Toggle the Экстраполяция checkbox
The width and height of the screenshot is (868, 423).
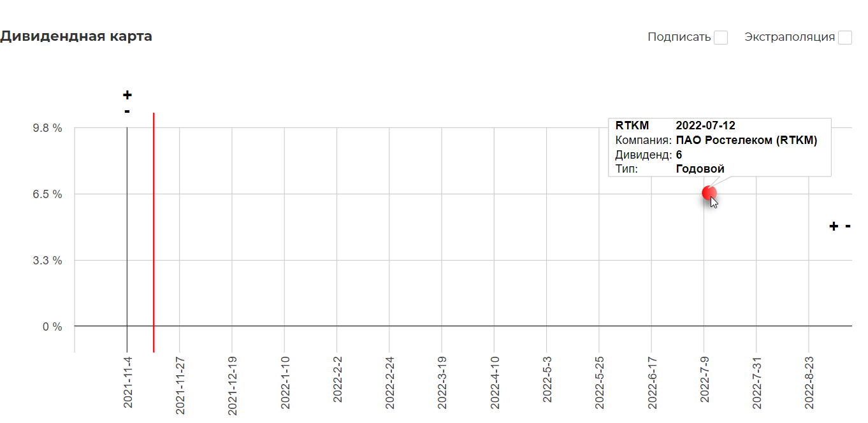click(x=845, y=38)
